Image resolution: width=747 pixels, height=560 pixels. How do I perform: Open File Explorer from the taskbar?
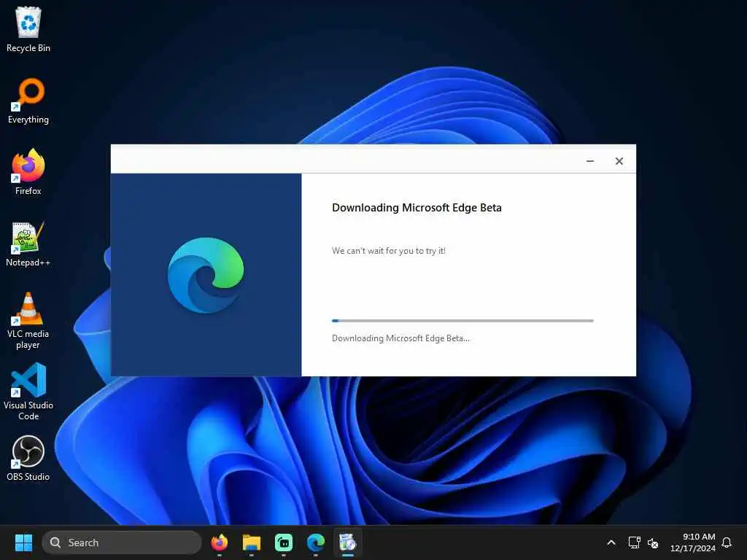pos(252,542)
